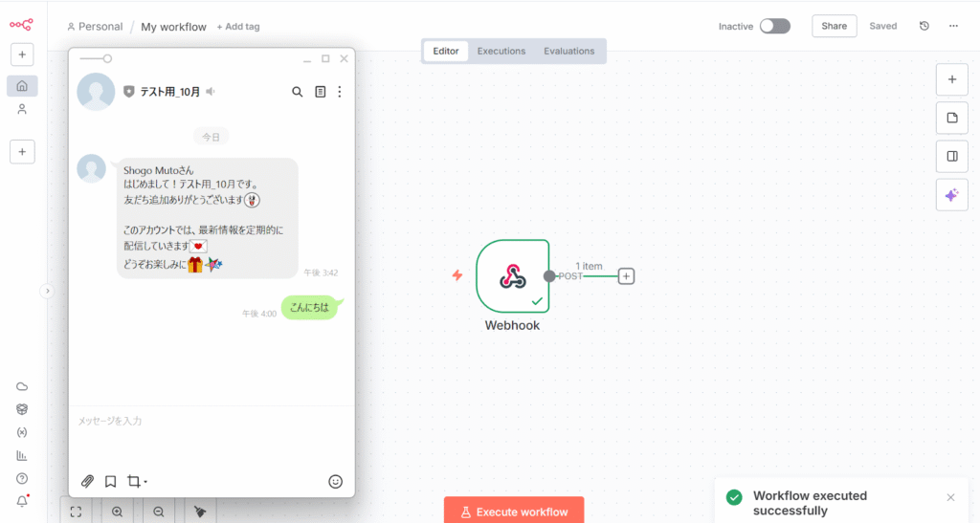This screenshot has width=980, height=523.
Task: Open the notes icon in chat header
Action: (x=320, y=92)
